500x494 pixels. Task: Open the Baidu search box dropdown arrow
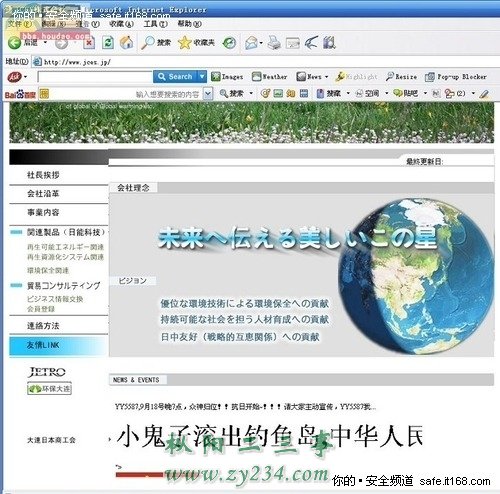tap(208, 94)
